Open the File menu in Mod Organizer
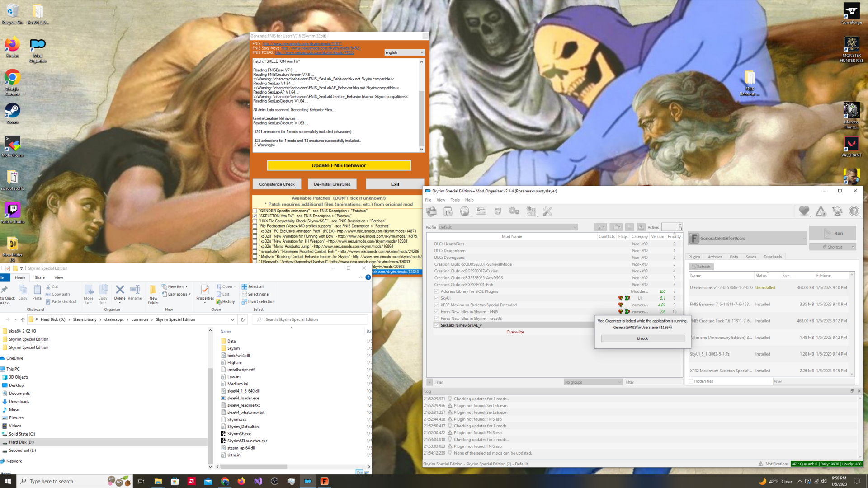 click(x=428, y=200)
